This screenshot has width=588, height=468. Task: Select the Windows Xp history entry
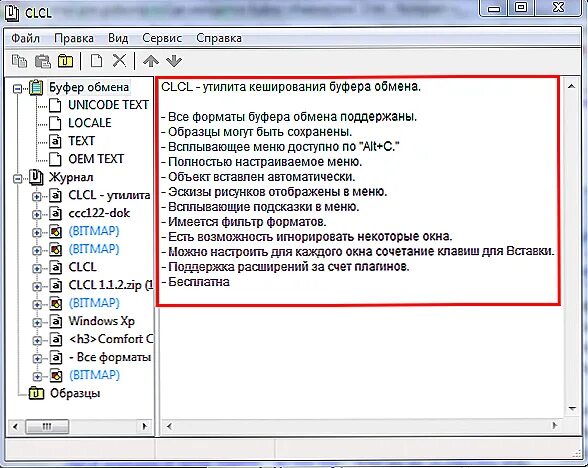pyautogui.click(x=101, y=321)
